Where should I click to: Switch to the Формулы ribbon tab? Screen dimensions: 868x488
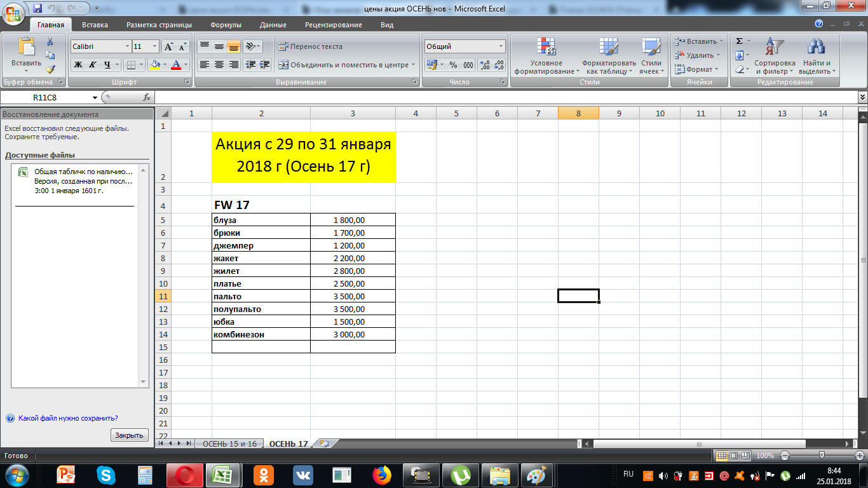pos(226,25)
